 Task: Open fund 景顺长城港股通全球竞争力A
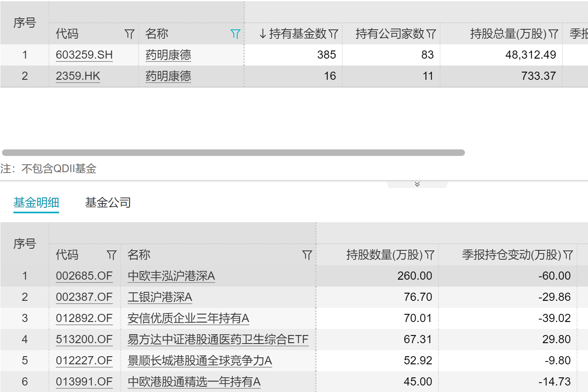tap(200, 360)
